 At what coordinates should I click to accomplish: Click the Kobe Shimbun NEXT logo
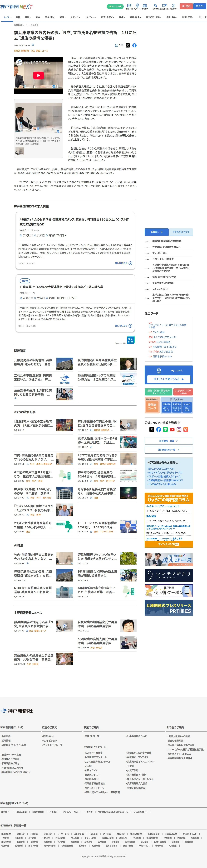point(16,6)
